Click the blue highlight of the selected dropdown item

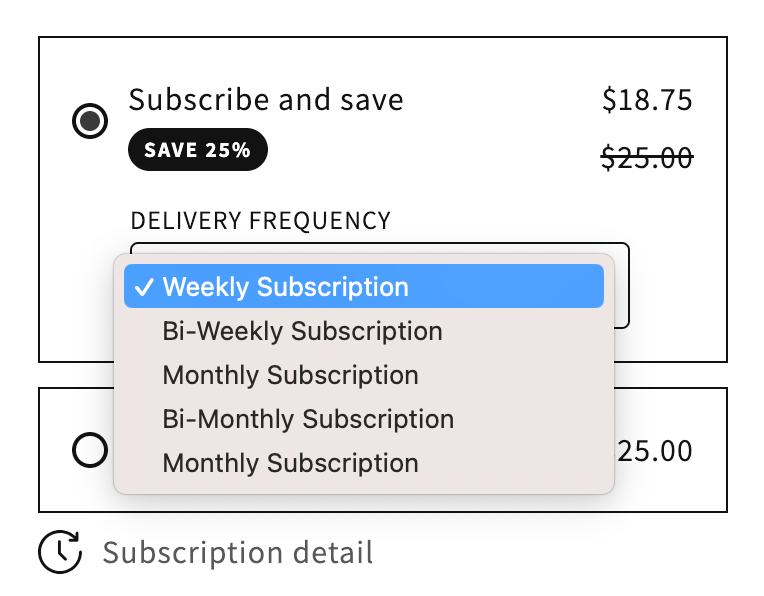click(520, 288)
